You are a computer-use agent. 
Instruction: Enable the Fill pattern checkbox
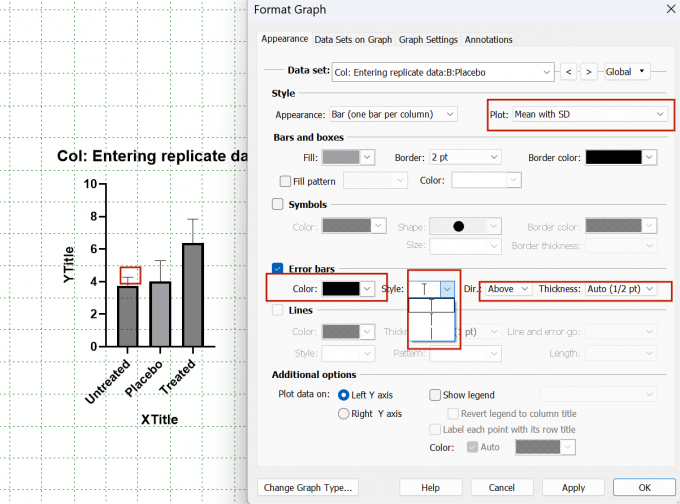point(285,181)
